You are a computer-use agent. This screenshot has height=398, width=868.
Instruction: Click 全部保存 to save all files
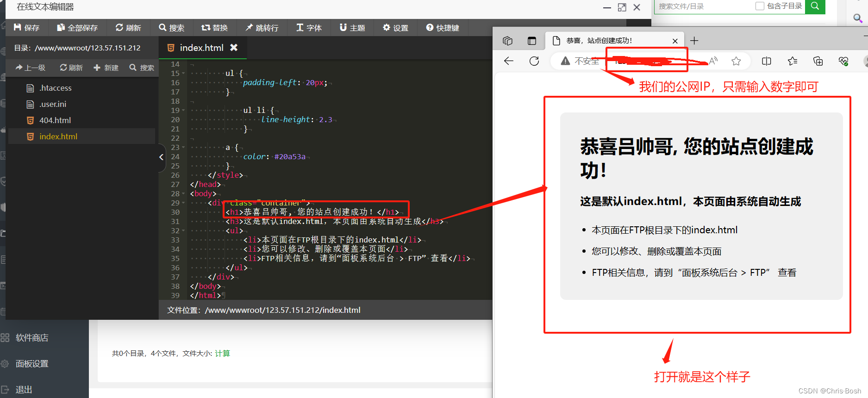[x=77, y=28]
